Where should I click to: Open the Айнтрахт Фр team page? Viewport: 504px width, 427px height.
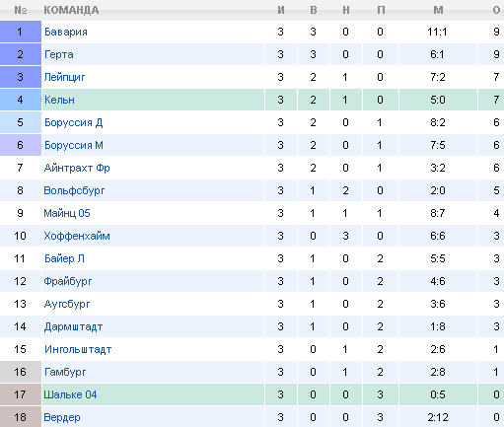77,168
